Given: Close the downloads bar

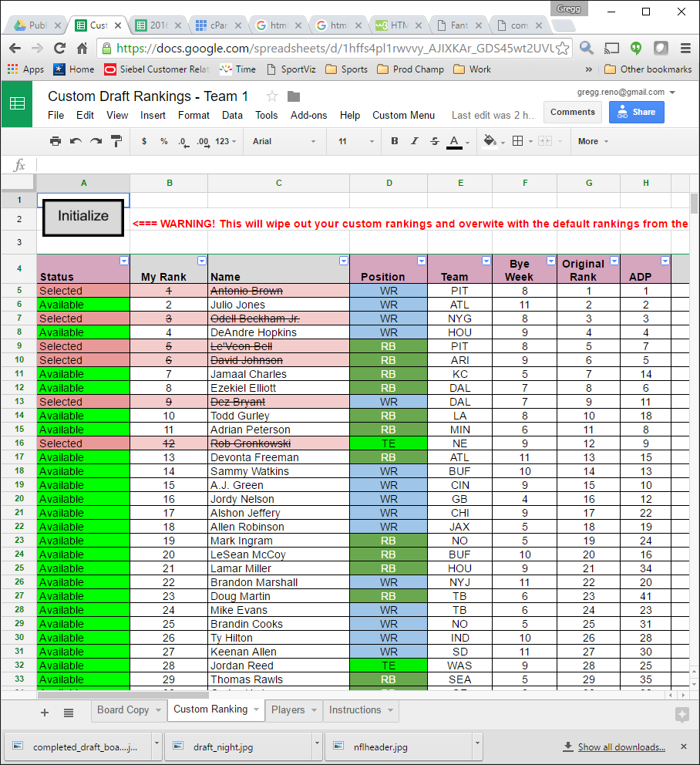Looking at the screenshot, I should 684,746.
